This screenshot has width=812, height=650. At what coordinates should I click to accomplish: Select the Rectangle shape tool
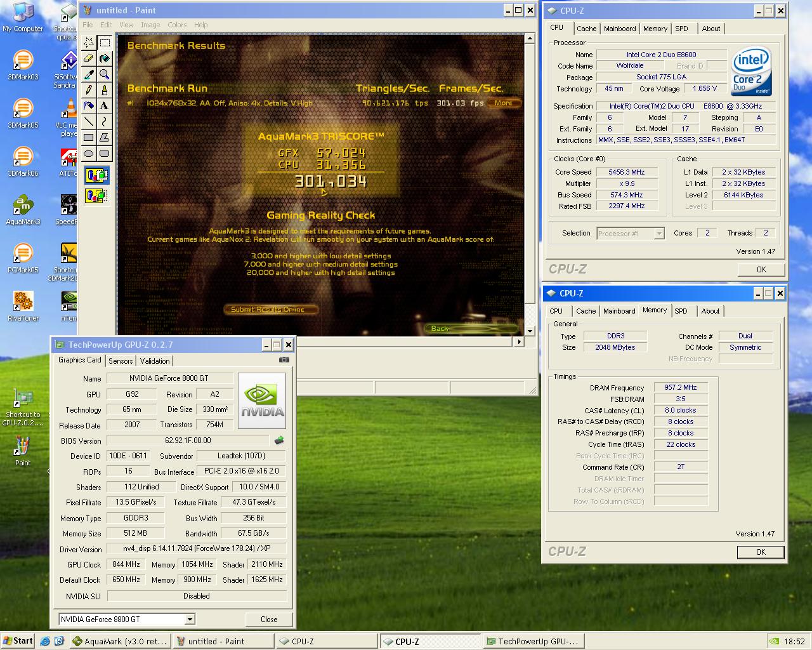pyautogui.click(x=89, y=138)
